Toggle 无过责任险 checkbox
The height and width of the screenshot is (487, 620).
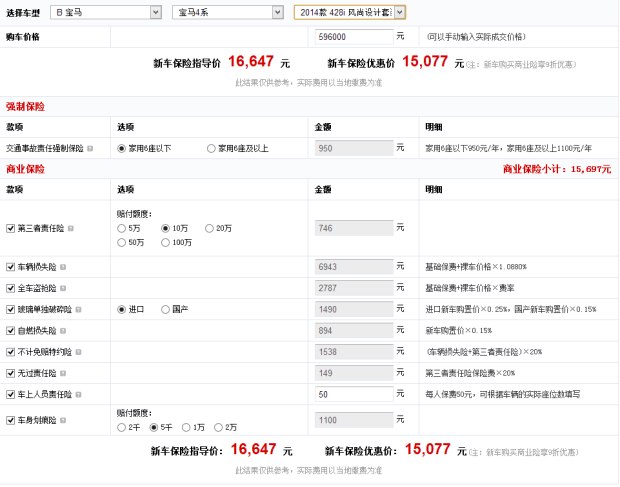coord(11,374)
